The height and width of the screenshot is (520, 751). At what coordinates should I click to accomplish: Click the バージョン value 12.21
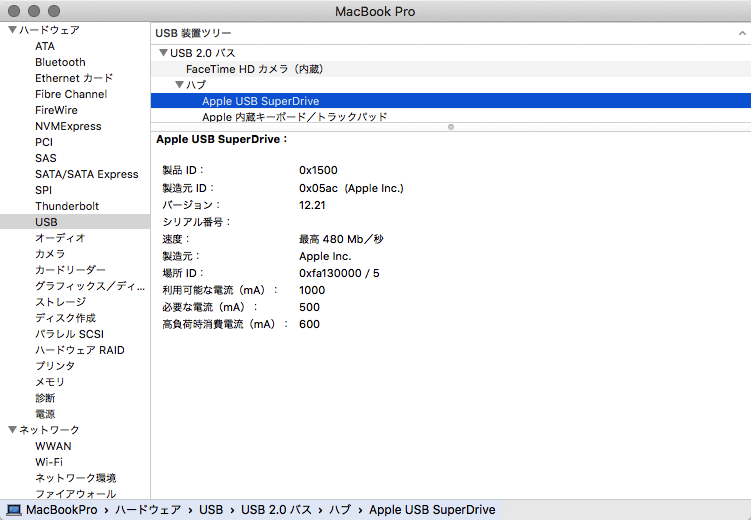click(312, 205)
